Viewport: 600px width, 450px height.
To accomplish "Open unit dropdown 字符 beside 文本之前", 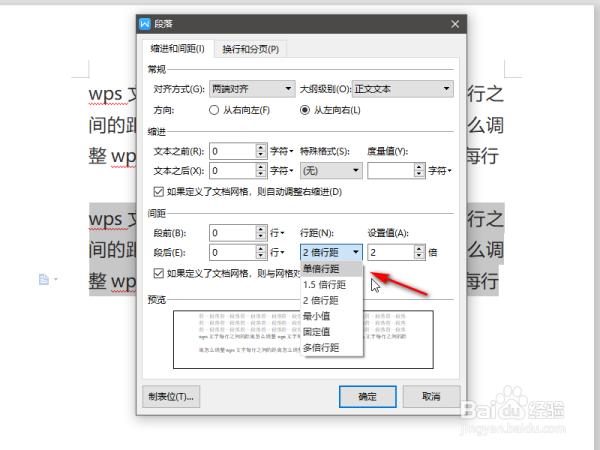I will (x=282, y=151).
